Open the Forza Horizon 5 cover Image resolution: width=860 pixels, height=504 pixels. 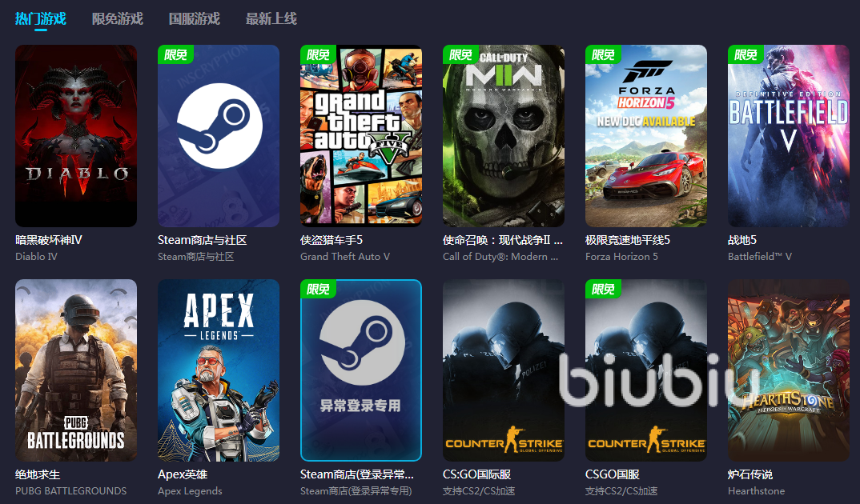646,136
